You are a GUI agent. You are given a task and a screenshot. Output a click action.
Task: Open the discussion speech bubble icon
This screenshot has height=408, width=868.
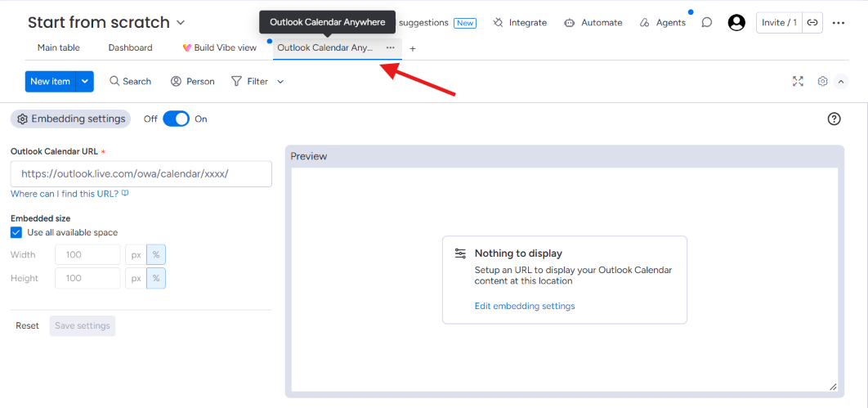pos(706,23)
